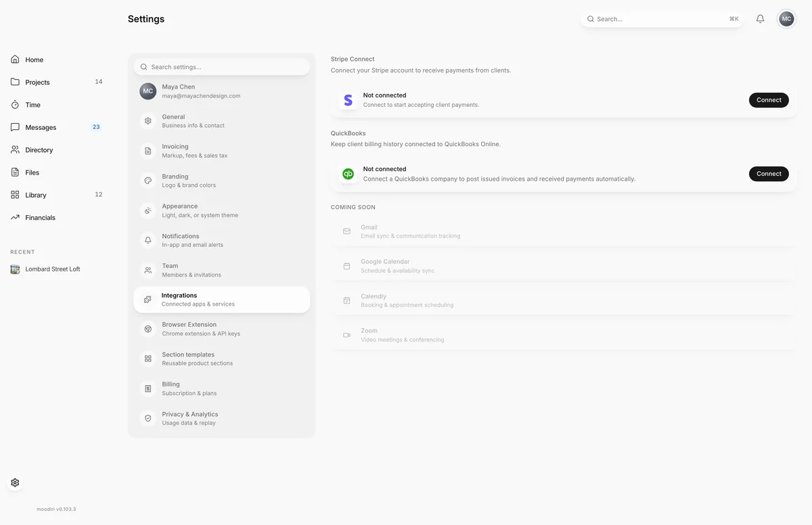The height and width of the screenshot is (525, 812).
Task: Click the Gmail coming soon row label
Action: [369, 227]
